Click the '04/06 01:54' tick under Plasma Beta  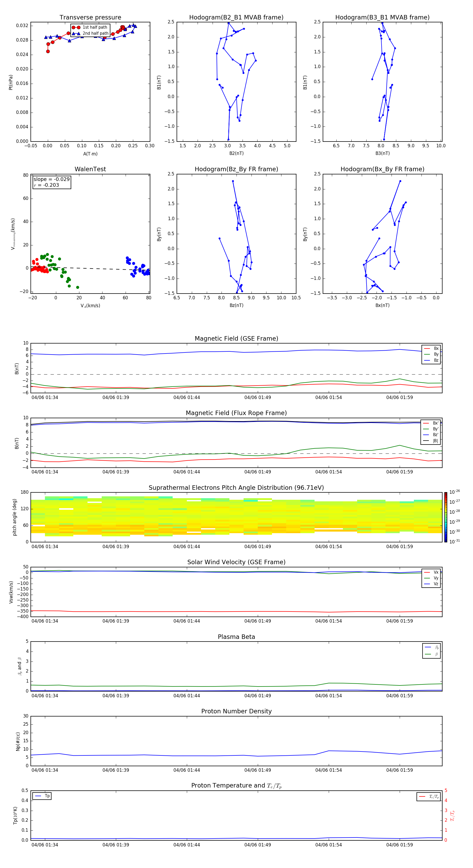(x=328, y=696)
